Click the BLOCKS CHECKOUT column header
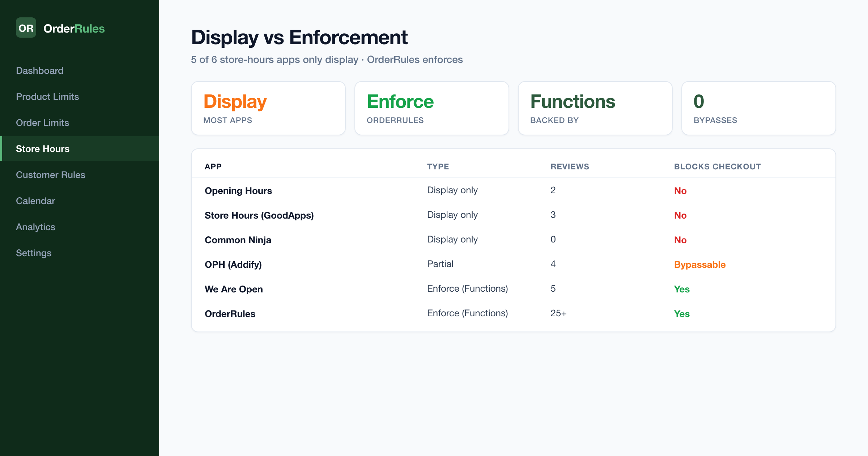 (718, 166)
